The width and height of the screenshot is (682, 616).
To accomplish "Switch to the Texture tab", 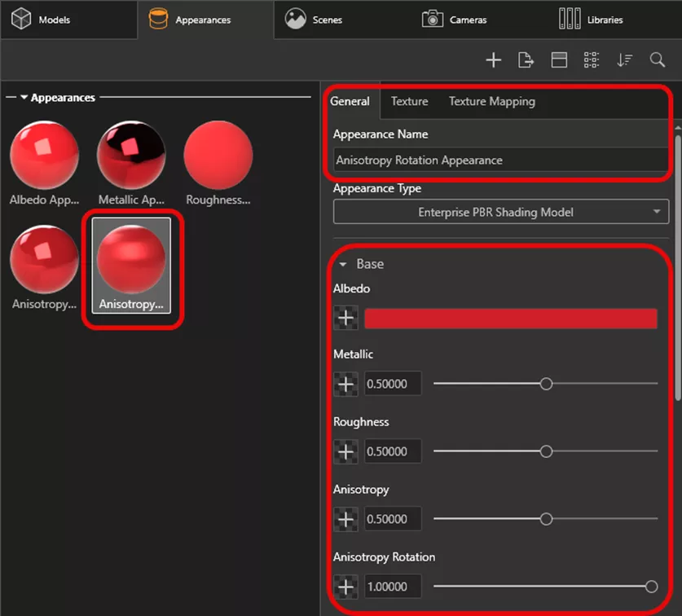I will (x=409, y=101).
